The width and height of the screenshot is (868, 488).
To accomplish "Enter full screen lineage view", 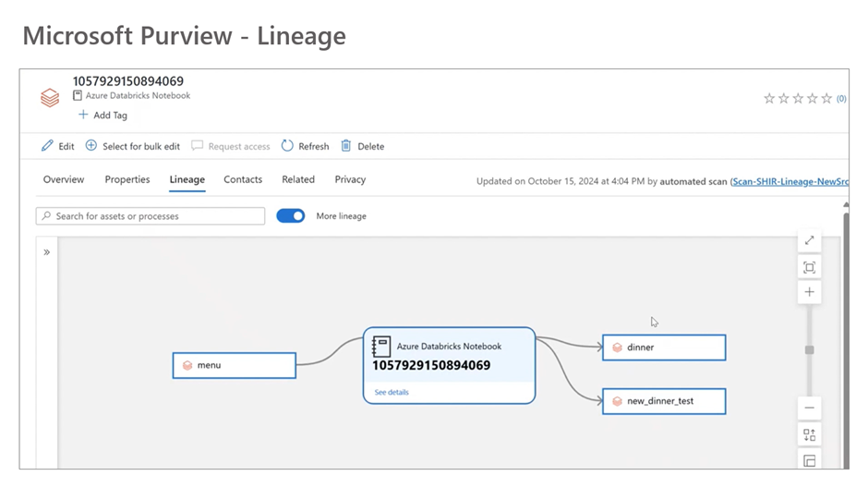I will (x=809, y=240).
